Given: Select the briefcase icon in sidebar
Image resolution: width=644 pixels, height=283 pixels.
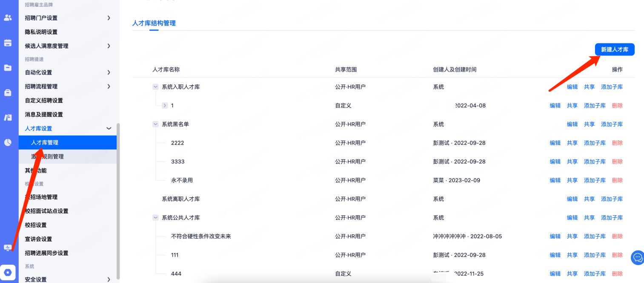Looking at the screenshot, I should tap(8, 93).
